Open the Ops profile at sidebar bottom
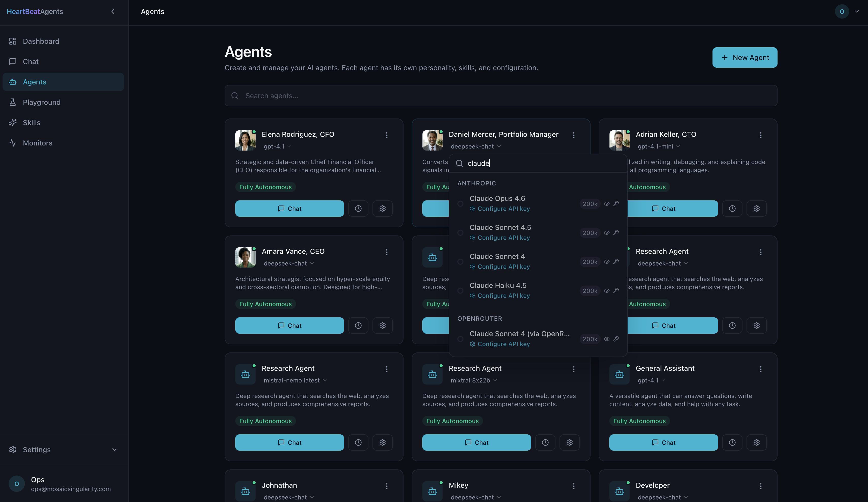This screenshot has width=868, height=502. 64,484
